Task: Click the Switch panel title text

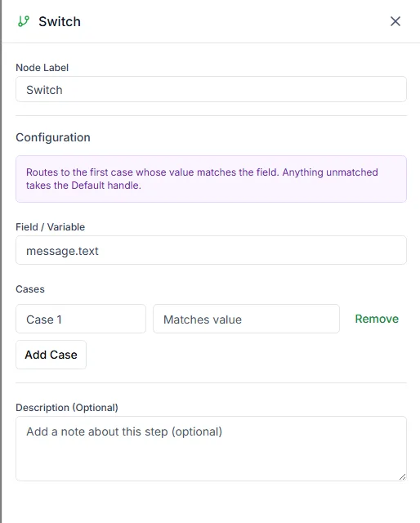Action: coord(60,22)
